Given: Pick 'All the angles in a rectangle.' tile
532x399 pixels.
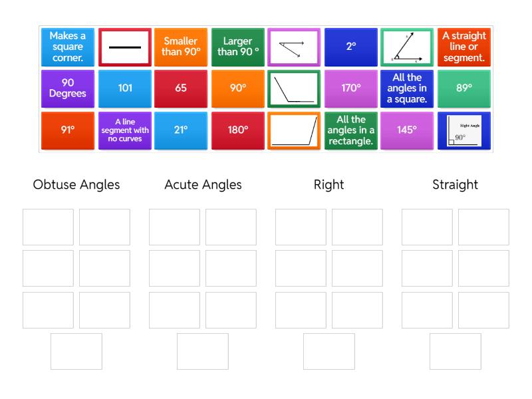Looking at the screenshot, I should point(350,130).
